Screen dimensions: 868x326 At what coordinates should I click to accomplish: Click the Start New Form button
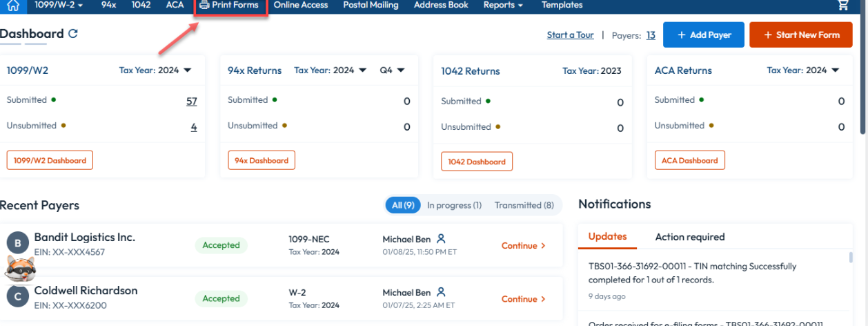click(800, 35)
